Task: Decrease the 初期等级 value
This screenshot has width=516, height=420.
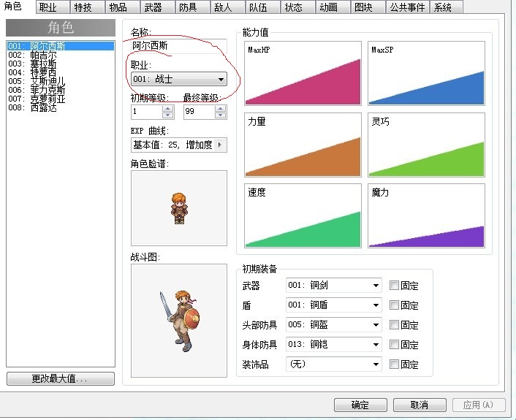Action: [168, 115]
